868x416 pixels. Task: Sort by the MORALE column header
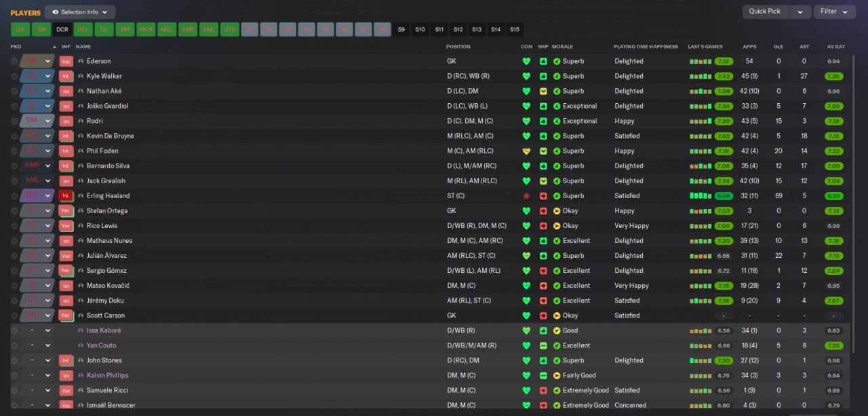point(562,47)
